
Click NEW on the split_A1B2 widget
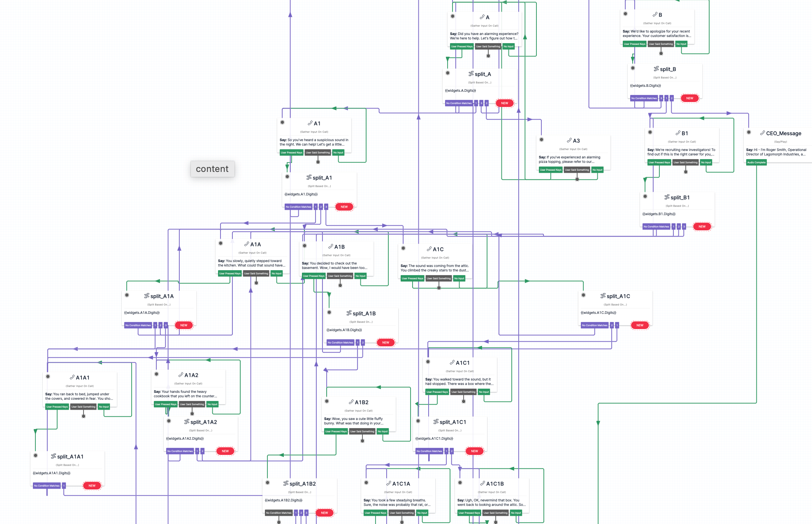[x=325, y=513]
